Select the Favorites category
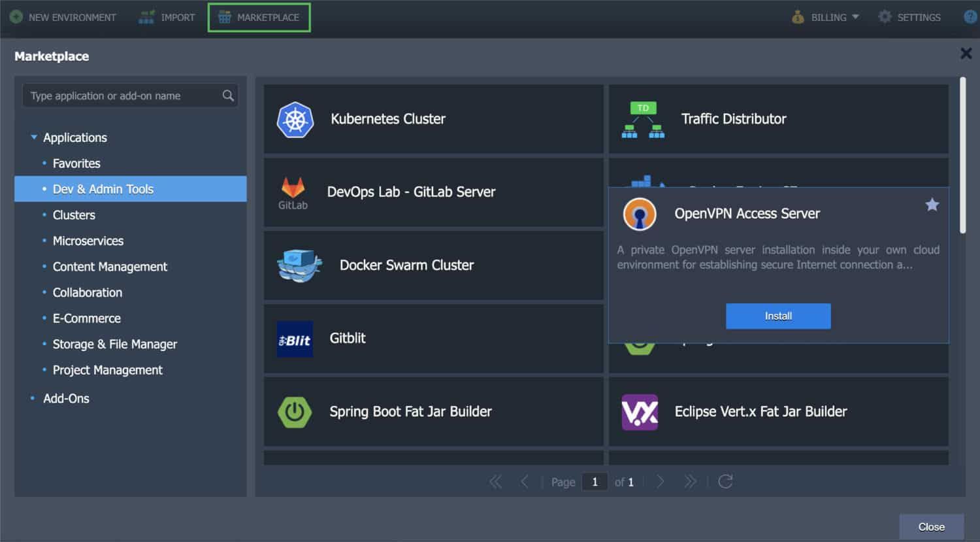 pos(76,163)
